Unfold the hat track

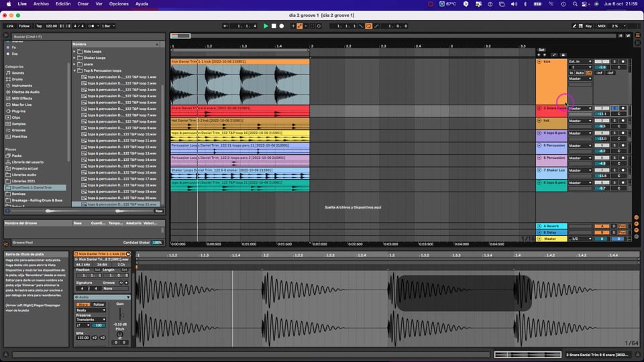point(539,121)
